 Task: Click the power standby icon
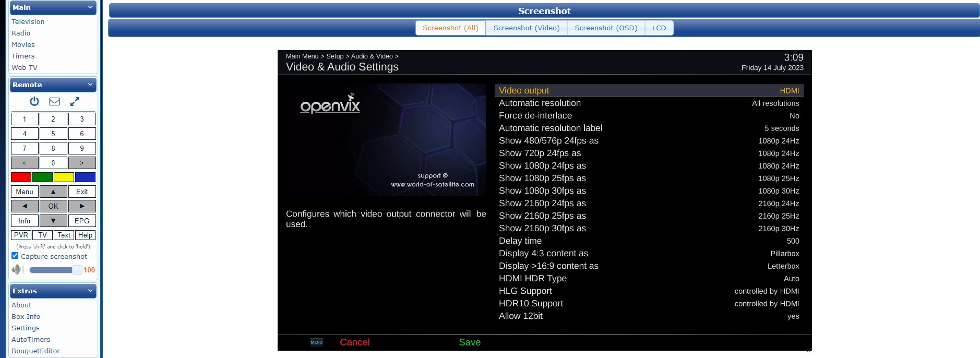click(x=34, y=101)
